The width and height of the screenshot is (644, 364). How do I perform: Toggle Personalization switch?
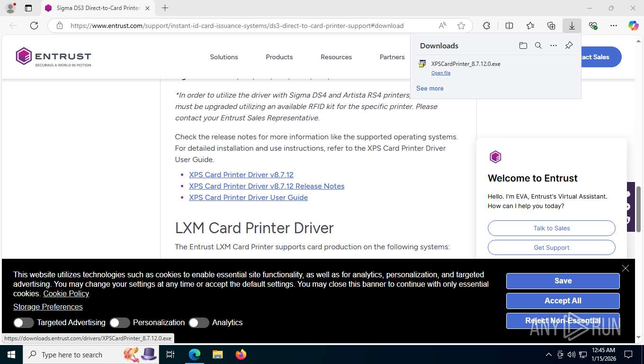click(x=120, y=322)
